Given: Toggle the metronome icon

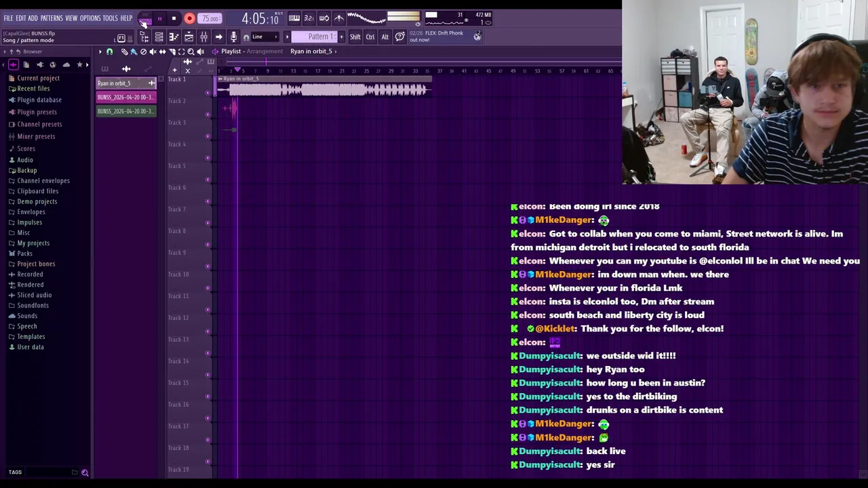Looking at the screenshot, I should [x=339, y=18].
